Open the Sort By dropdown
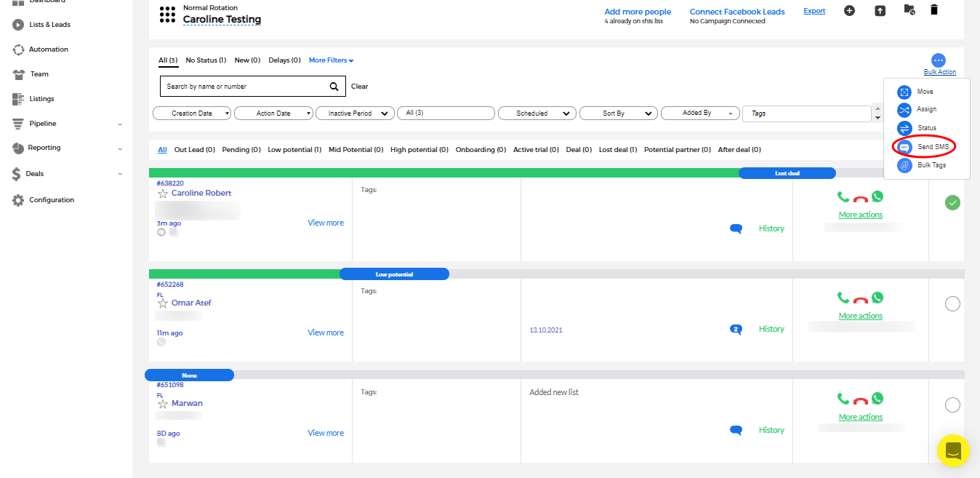The image size is (980, 478). (x=619, y=113)
